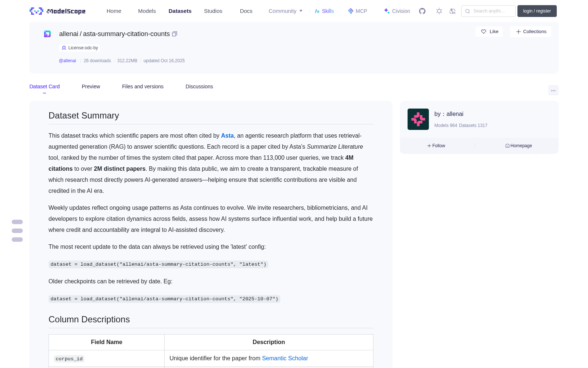Viewport: 588px width, 368px height.
Task: Switch language with the translate icon
Action: click(452, 11)
